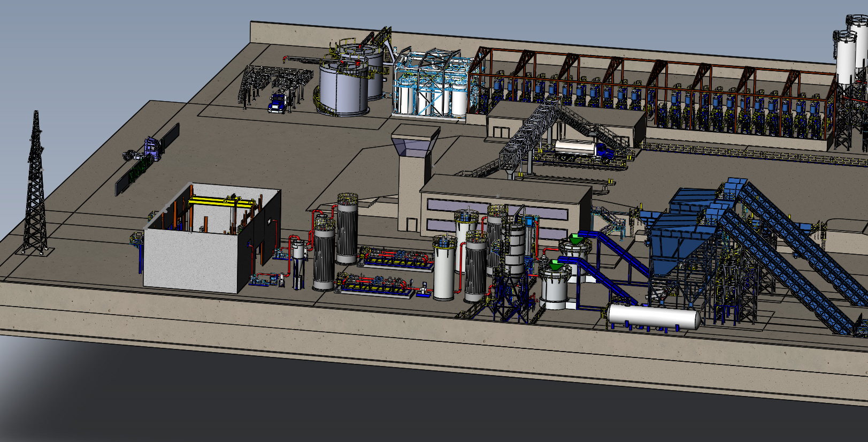Click the grey front wall of the roofless building
The image size is (868, 442).
(x=190, y=261)
